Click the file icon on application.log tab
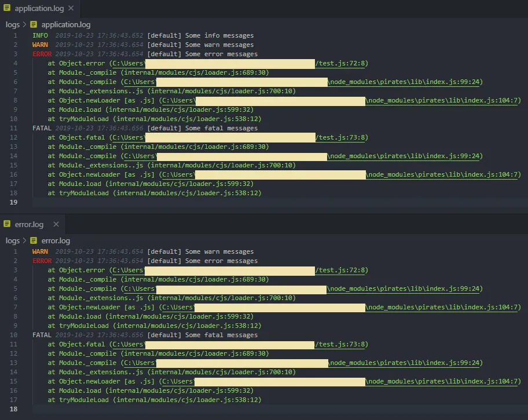Image resolution: width=528 pixels, height=420 pixels. pos(7,8)
